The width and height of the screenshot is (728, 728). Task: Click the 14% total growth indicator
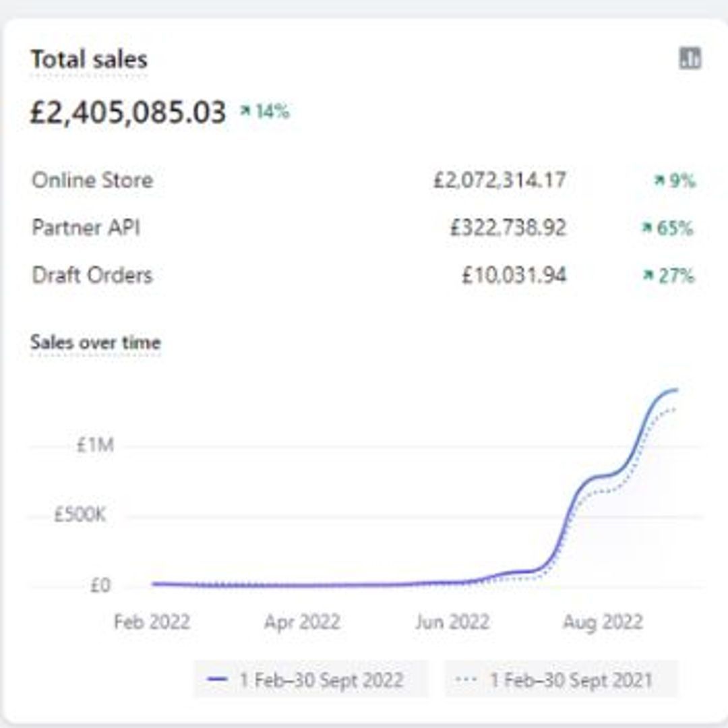[265, 111]
